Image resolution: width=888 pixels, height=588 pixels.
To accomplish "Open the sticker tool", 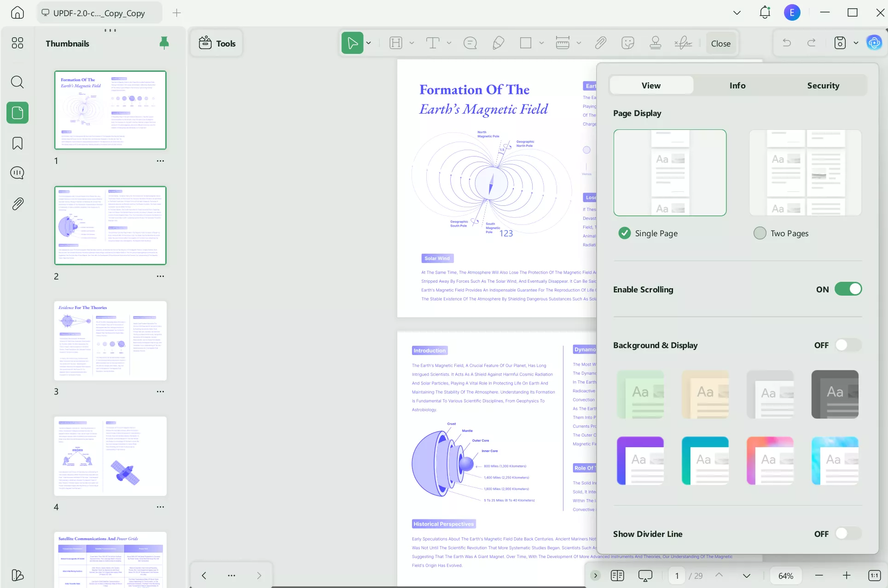I will (627, 43).
